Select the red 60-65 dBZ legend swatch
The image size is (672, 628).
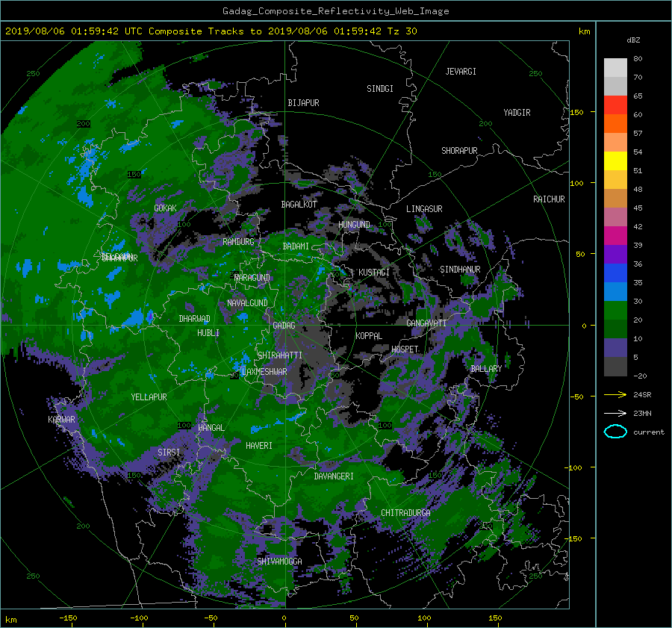615,105
